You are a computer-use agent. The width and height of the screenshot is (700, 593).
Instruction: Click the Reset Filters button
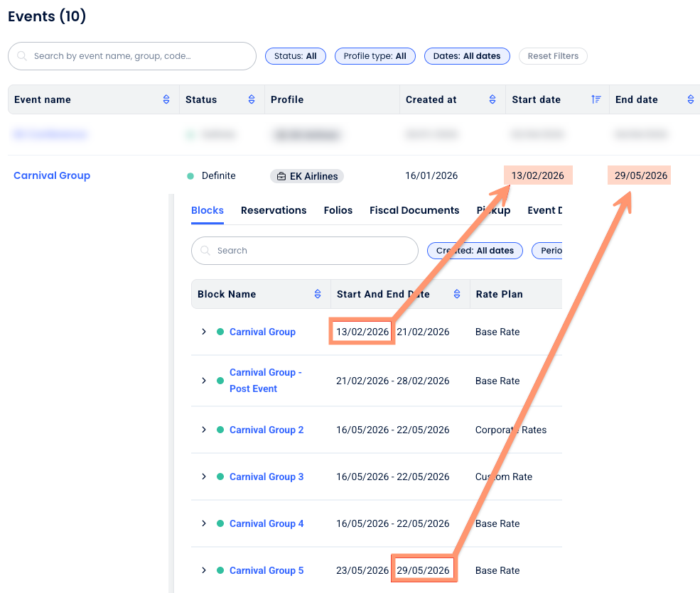coord(553,56)
